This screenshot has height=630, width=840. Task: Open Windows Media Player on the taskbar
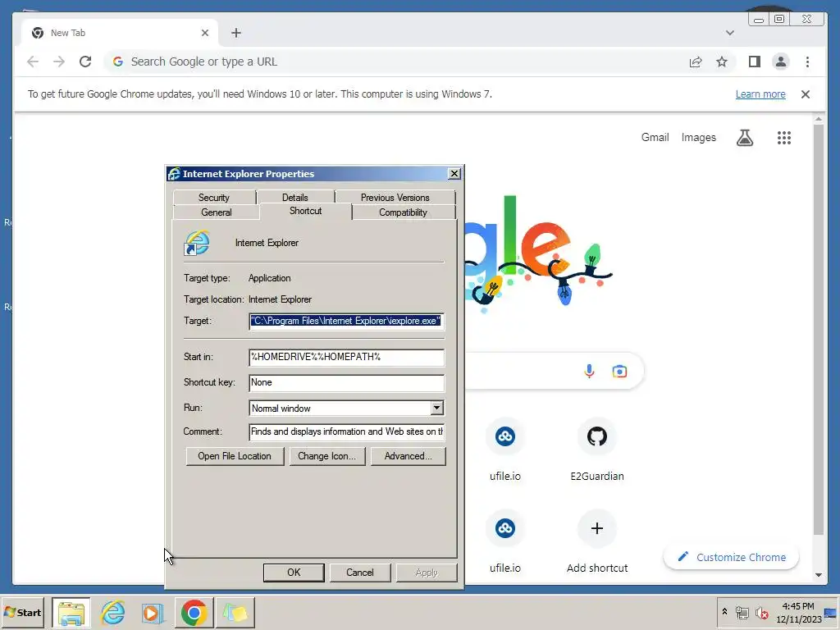[153, 612]
